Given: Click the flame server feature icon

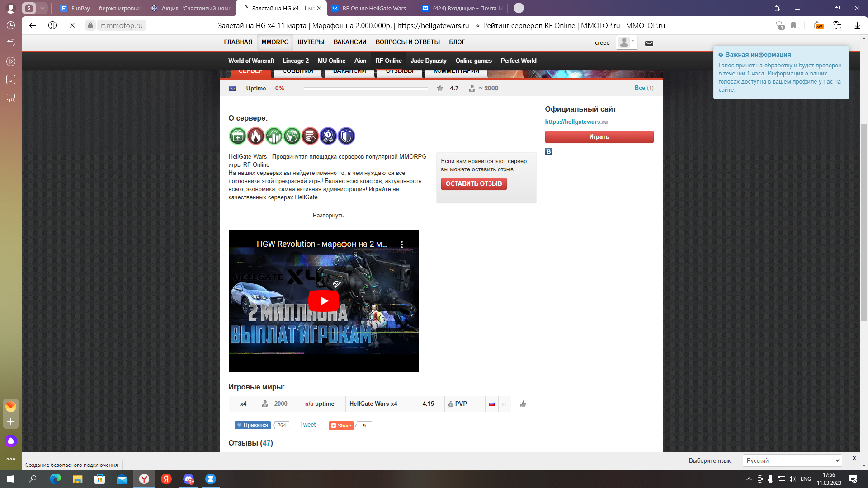Looking at the screenshot, I should (255, 136).
